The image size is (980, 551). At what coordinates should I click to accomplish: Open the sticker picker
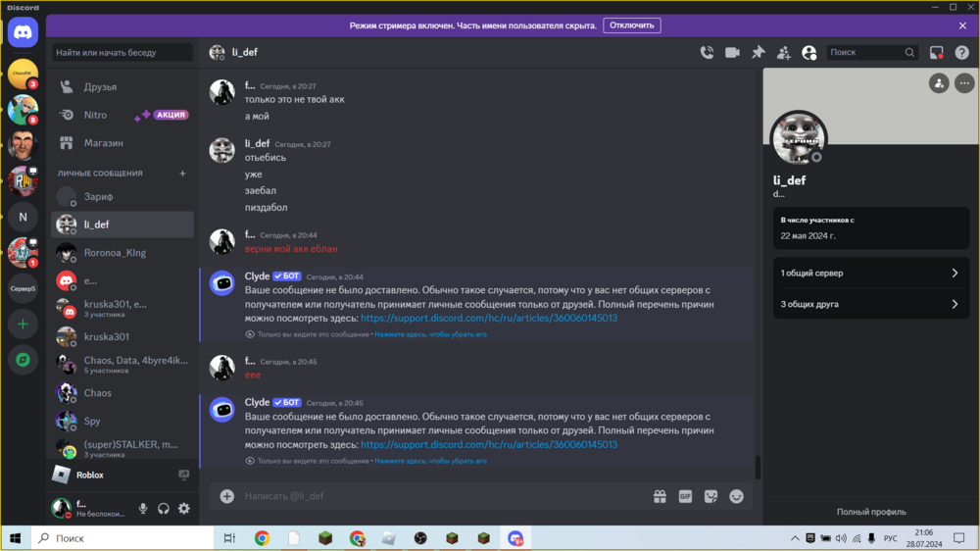(x=711, y=497)
